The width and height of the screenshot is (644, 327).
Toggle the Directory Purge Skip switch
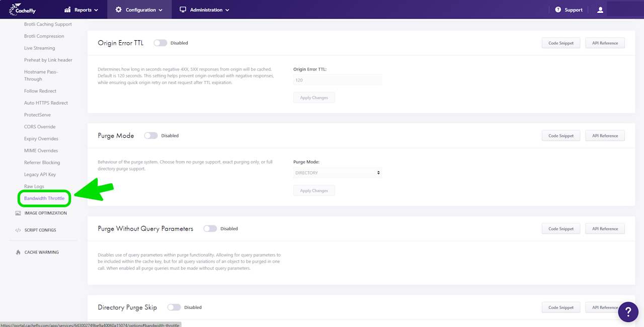coord(174,307)
